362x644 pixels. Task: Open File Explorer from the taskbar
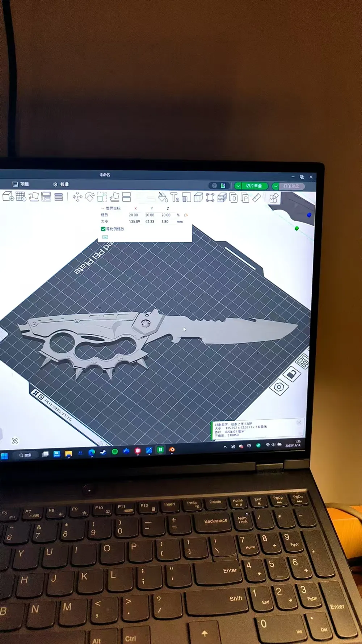click(68, 453)
